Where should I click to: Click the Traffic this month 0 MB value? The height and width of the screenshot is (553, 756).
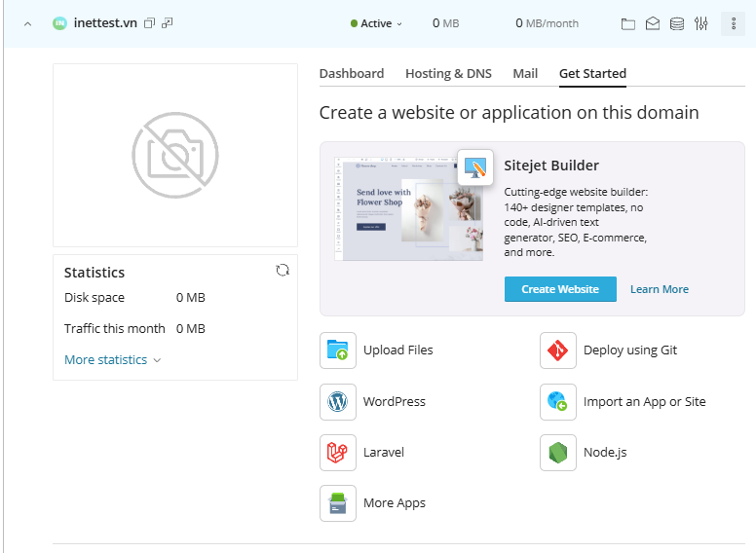(191, 328)
